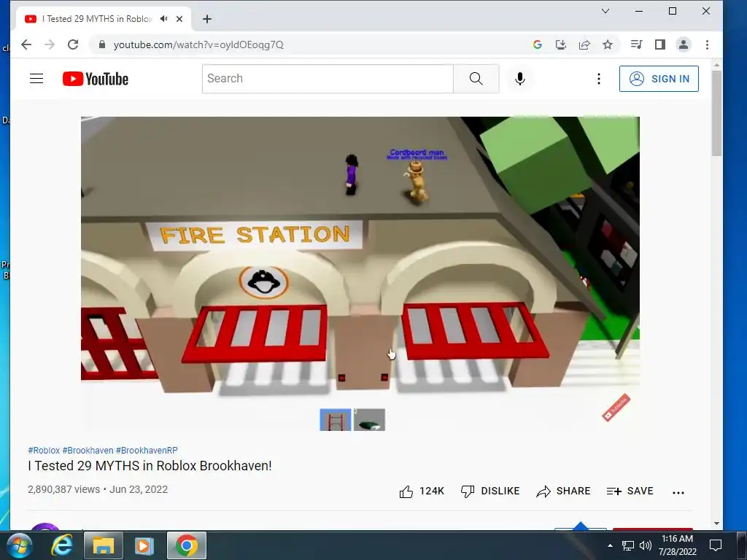
Task: Save the video to a playlist
Action: click(x=630, y=491)
